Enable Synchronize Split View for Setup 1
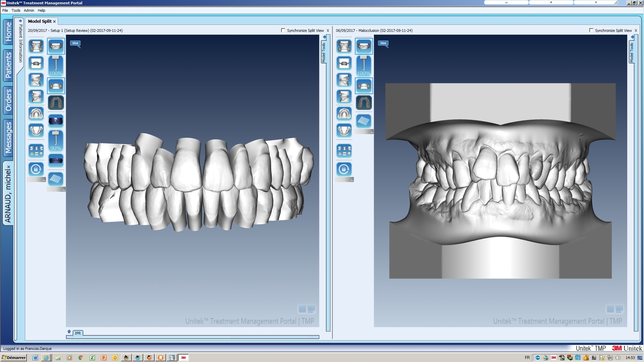 click(x=283, y=30)
